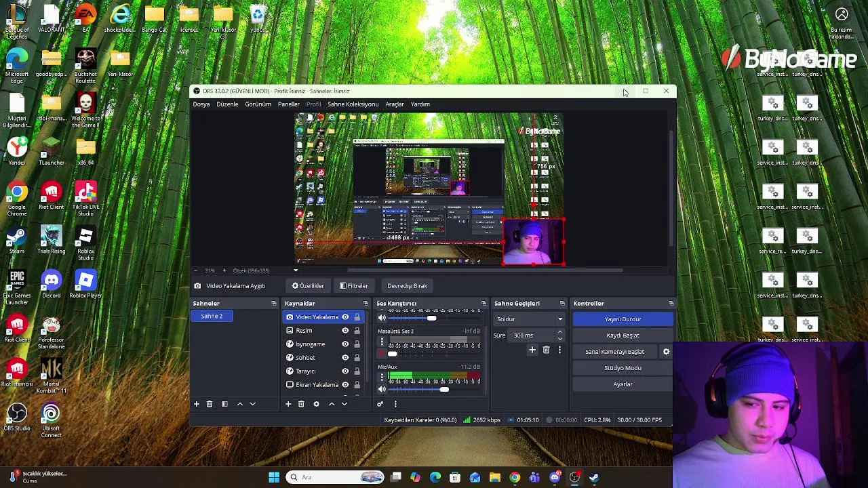
Task: Increase Süre duration with up arrow
Action: 559,332
